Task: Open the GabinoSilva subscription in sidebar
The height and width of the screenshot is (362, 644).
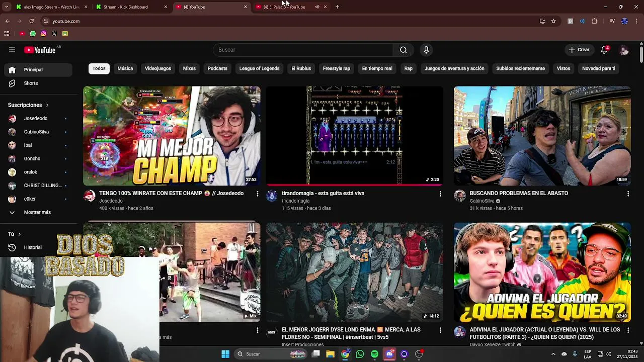Action: [38, 132]
